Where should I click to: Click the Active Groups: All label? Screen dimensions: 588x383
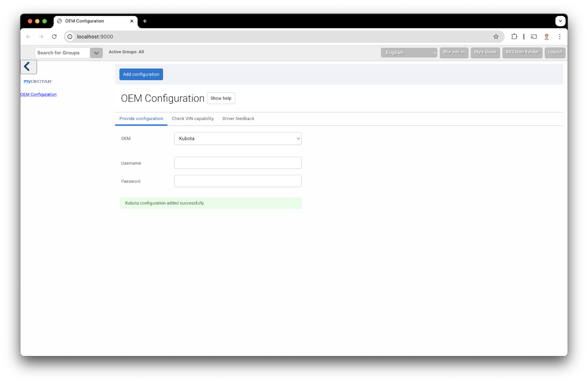(x=126, y=52)
